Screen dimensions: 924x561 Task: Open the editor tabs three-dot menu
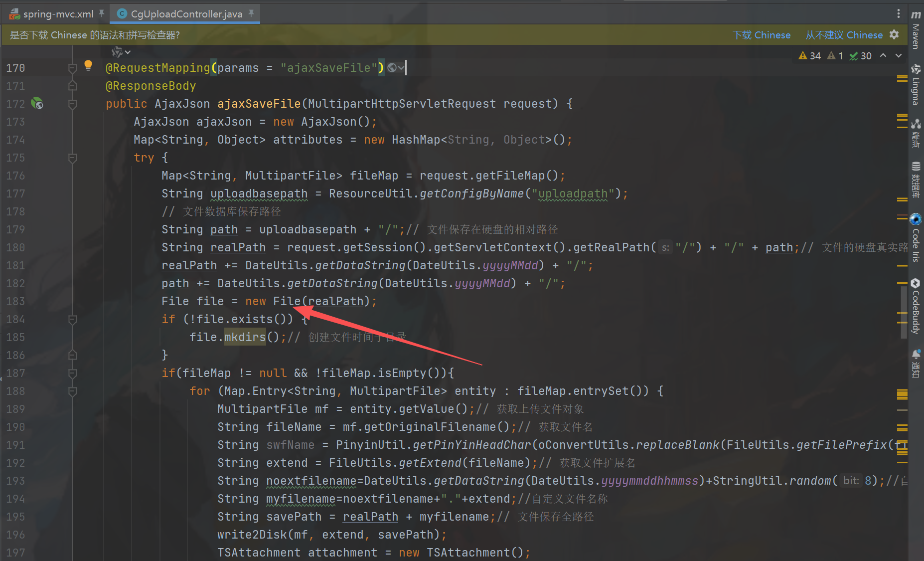point(899,13)
